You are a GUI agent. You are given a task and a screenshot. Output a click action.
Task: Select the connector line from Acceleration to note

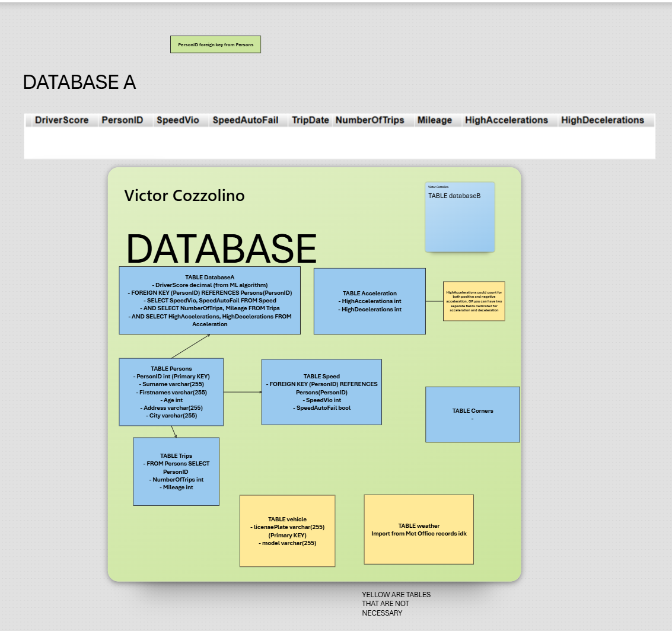[x=435, y=301]
